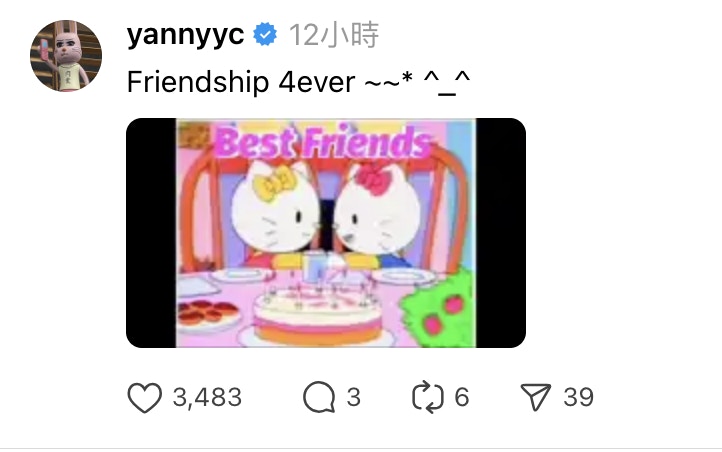This screenshot has height=452, width=722.
Task: View the 3,483 likes count
Action: pyautogui.click(x=207, y=397)
